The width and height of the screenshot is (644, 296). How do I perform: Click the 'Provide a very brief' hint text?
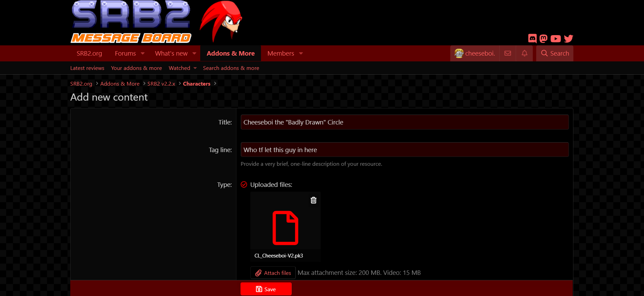(x=311, y=164)
